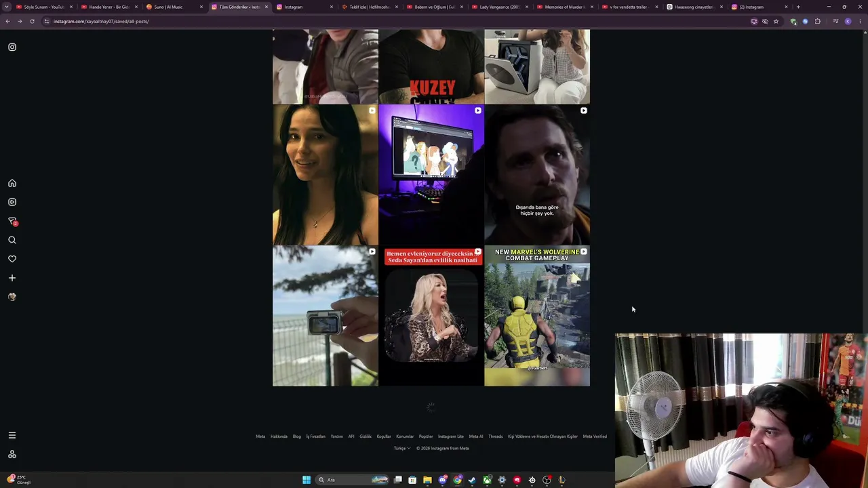Open the Türkçe language dropdown
The height and width of the screenshot is (488, 868).
click(402, 449)
